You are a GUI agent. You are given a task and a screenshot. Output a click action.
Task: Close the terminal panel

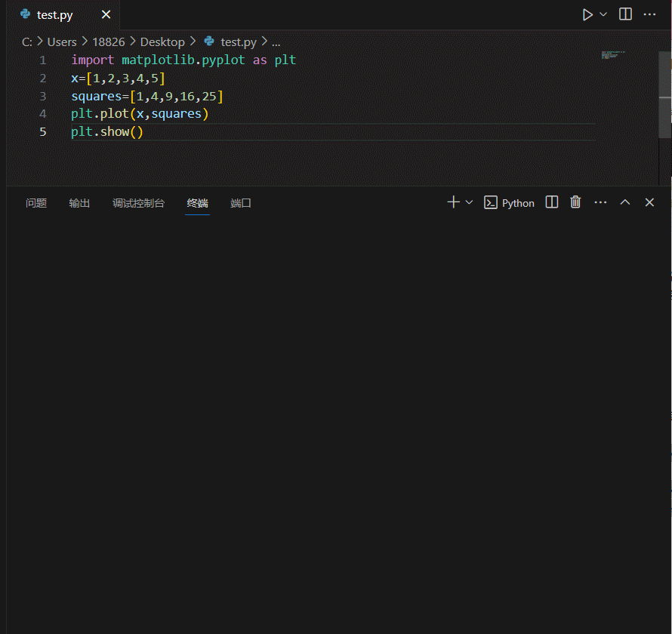coord(649,202)
